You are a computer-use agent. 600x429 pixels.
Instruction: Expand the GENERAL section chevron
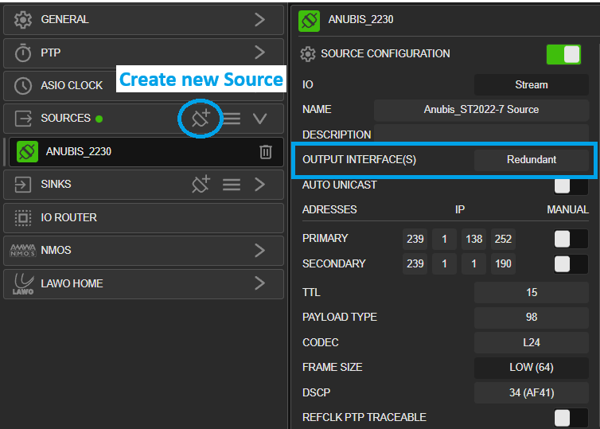tap(260, 20)
